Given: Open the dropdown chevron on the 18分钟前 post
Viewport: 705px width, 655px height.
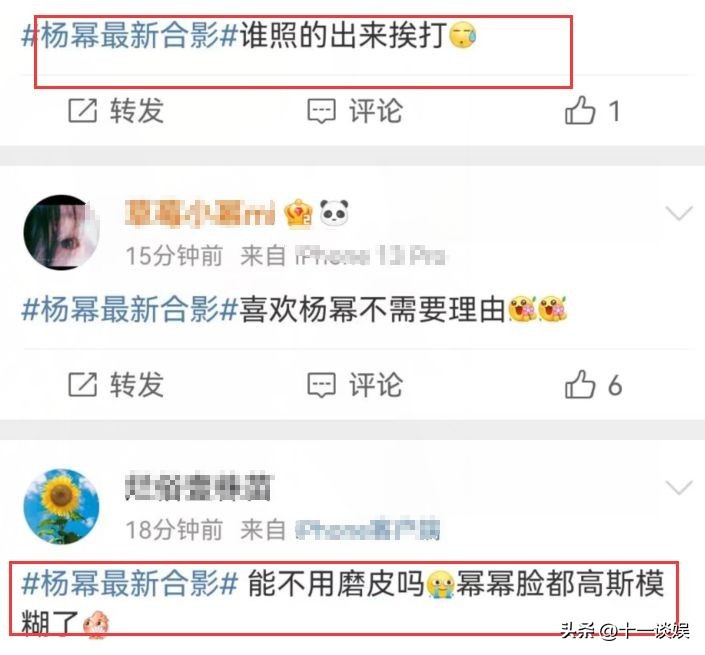Looking at the screenshot, I should 679,487.
